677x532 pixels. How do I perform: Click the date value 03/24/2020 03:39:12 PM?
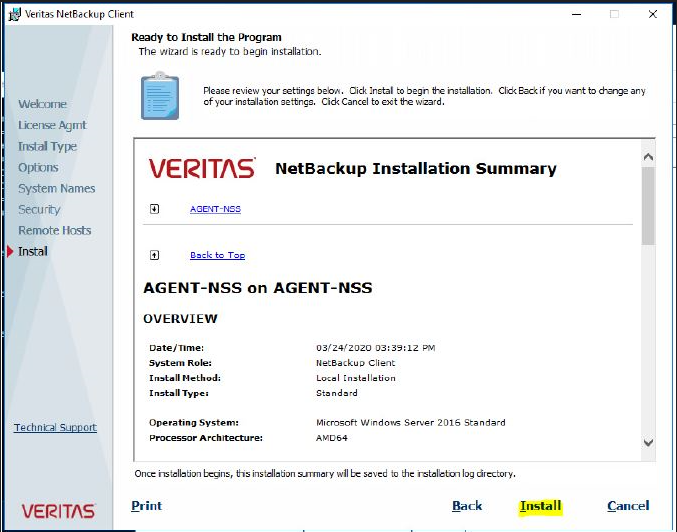pos(375,348)
